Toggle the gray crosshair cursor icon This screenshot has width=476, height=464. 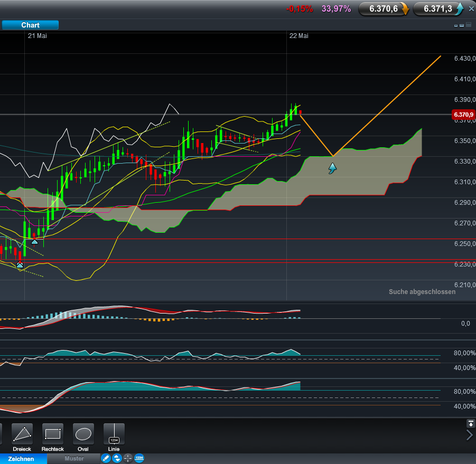(x=128, y=458)
